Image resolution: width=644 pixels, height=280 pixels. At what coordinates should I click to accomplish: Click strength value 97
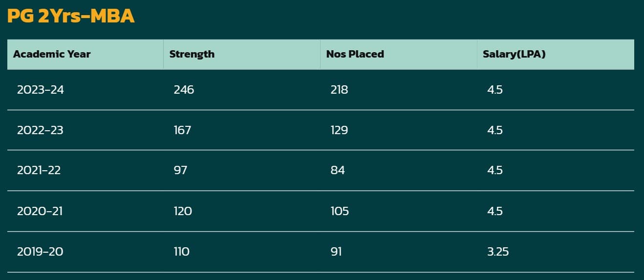[x=180, y=170]
